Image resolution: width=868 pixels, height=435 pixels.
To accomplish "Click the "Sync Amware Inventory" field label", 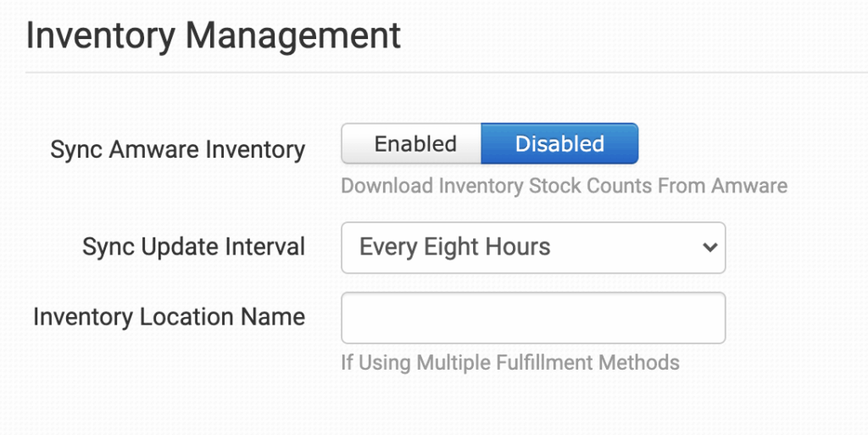I will pos(177,150).
